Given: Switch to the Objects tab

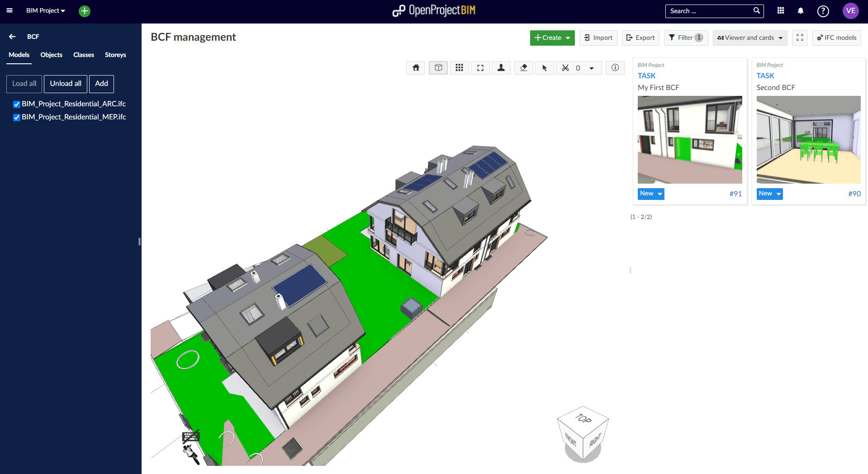Looking at the screenshot, I should (51, 55).
